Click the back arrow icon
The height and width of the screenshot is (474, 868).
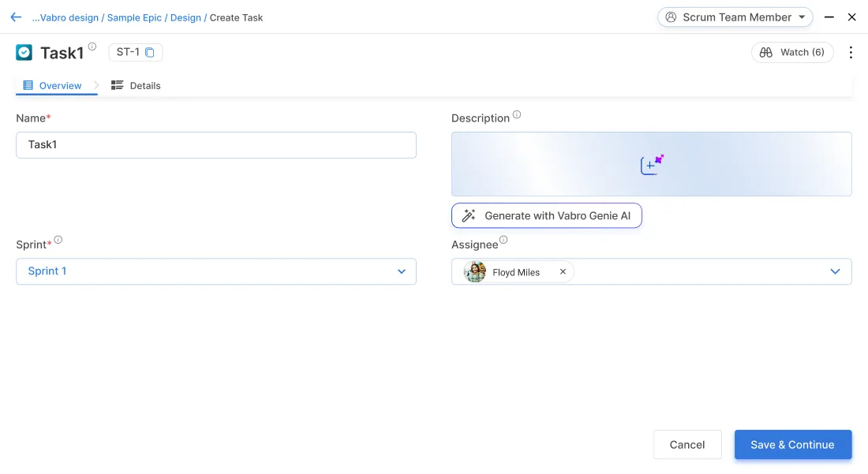click(x=16, y=17)
